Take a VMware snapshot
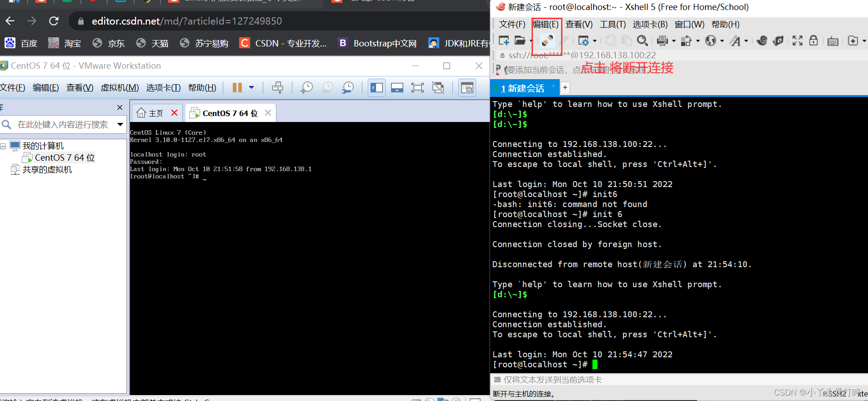The width and height of the screenshot is (868, 401). click(x=306, y=87)
